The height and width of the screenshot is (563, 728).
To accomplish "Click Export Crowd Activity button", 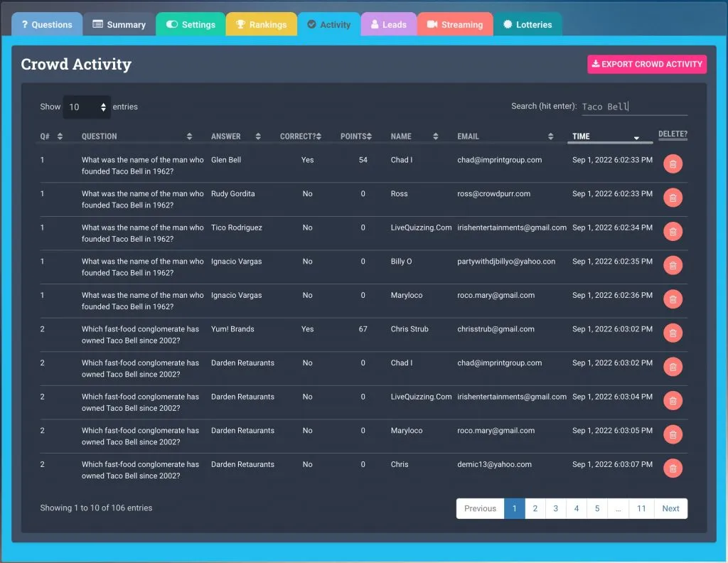I will [647, 64].
